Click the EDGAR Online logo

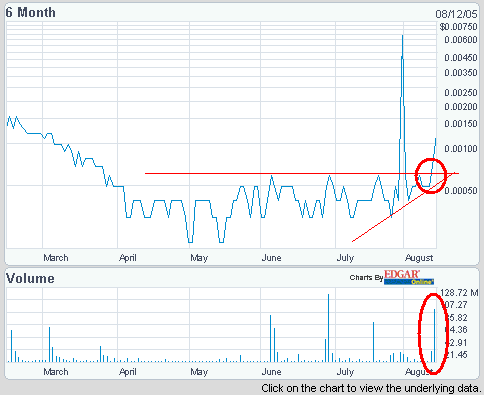[x=409, y=277]
